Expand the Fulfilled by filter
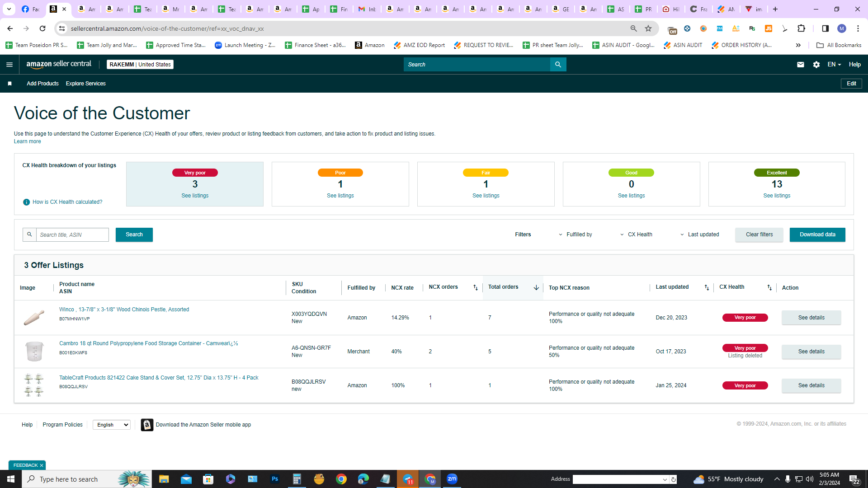The width and height of the screenshot is (868, 488). tap(575, 235)
